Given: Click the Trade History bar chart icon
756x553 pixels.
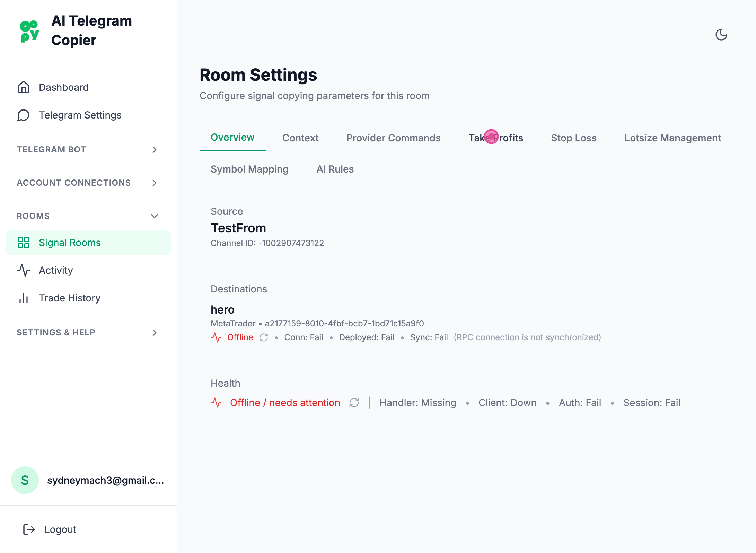Looking at the screenshot, I should pyautogui.click(x=24, y=298).
